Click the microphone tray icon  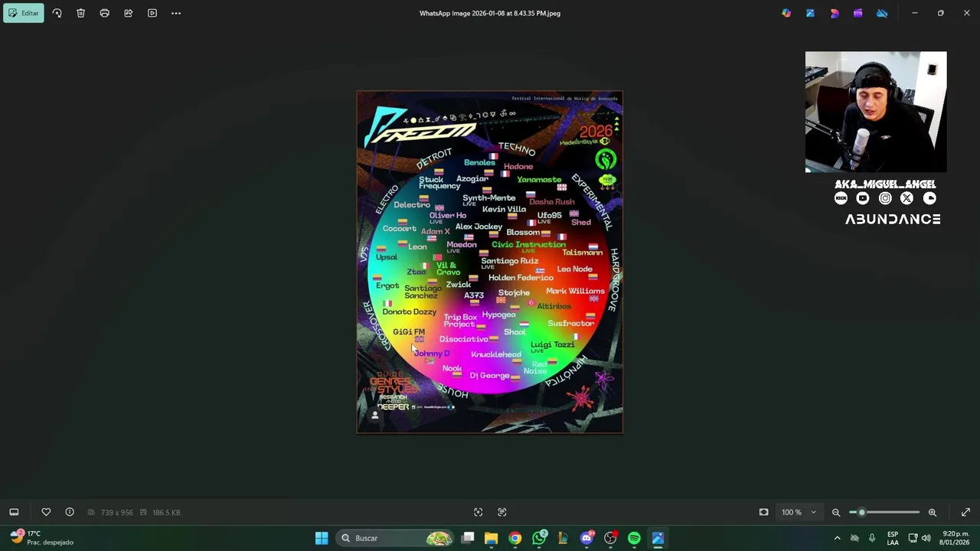[x=871, y=538]
